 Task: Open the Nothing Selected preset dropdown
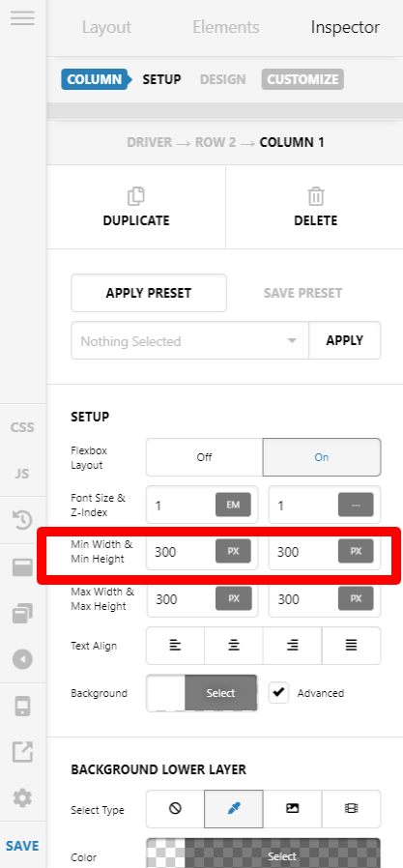189,340
